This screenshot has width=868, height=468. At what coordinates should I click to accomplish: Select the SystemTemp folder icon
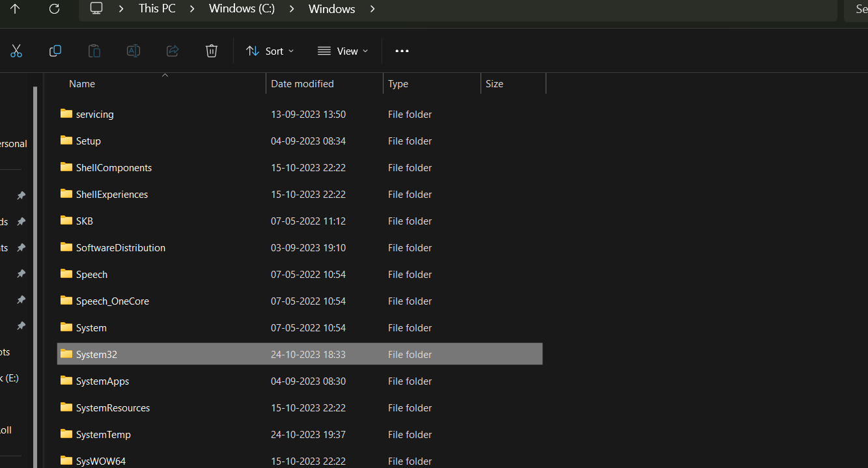coord(66,434)
